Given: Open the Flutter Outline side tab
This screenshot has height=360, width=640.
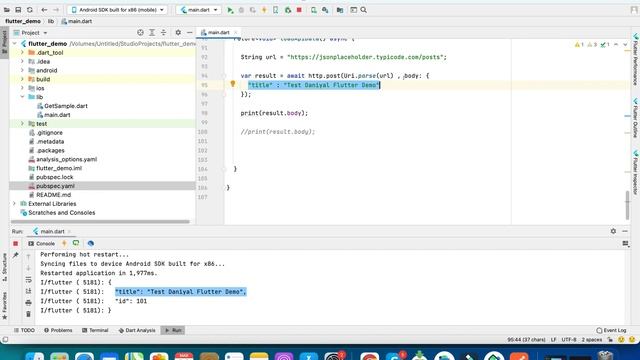Looking at the screenshot, I should coord(636,117).
